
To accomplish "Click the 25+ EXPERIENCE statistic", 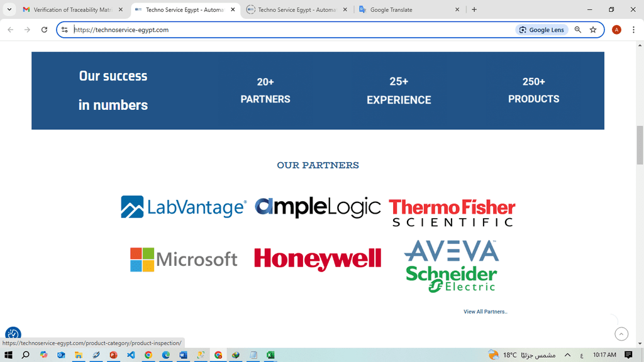I will point(399,90).
